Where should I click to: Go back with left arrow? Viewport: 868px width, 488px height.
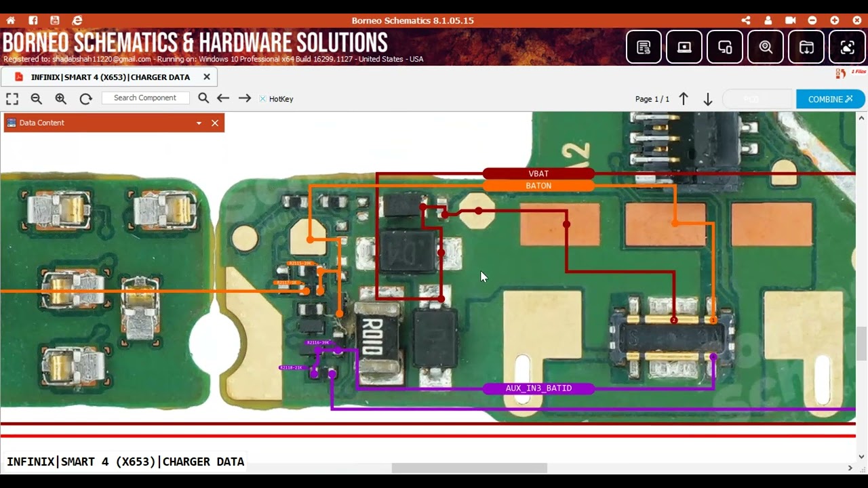(223, 98)
